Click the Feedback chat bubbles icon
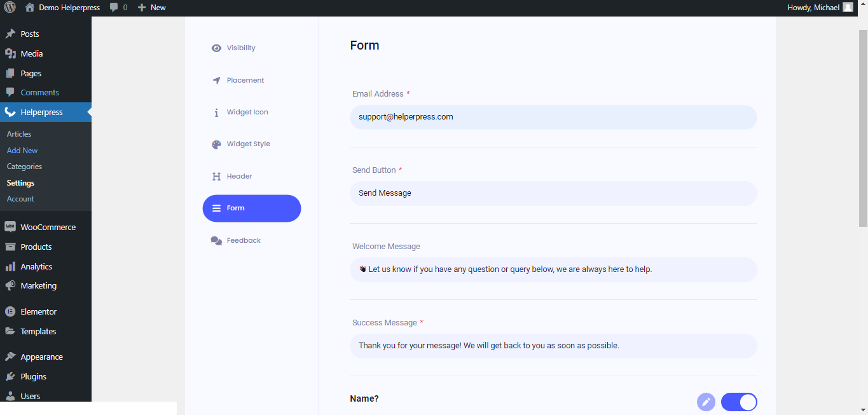 tap(216, 241)
